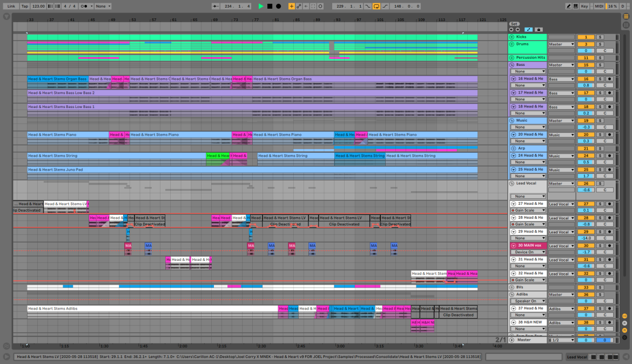
Task: Toggle the Arrangement Loop switch
Action: tap(376, 6)
